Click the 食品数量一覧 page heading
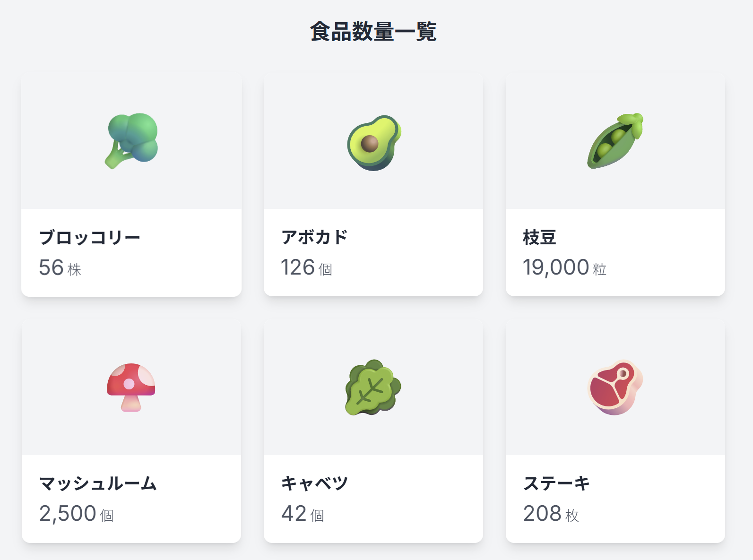The width and height of the screenshot is (753, 560). pyautogui.click(x=373, y=32)
